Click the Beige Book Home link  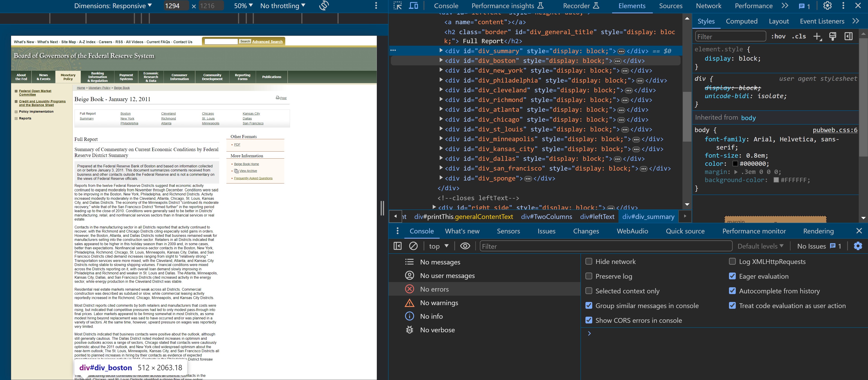coord(246,164)
